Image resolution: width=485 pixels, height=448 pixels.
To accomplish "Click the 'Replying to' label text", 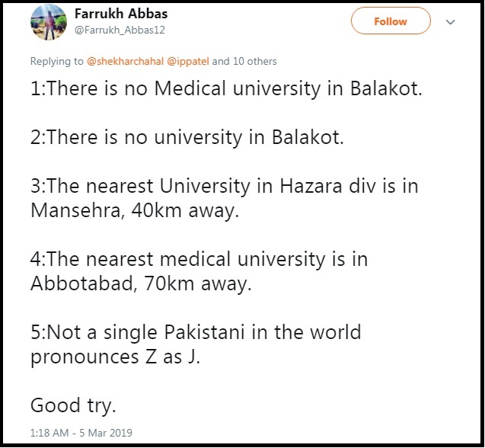I will pyautogui.click(x=57, y=61).
